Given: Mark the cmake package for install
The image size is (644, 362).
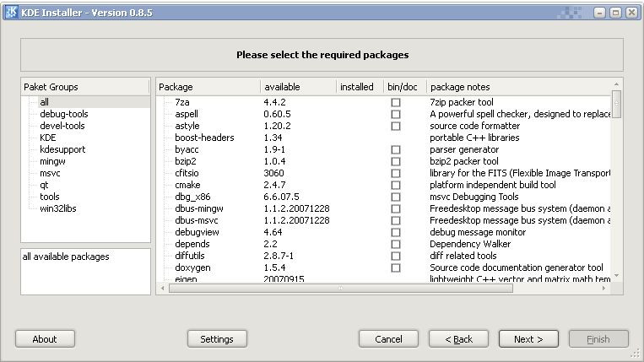Looking at the screenshot, I should pos(396,185).
